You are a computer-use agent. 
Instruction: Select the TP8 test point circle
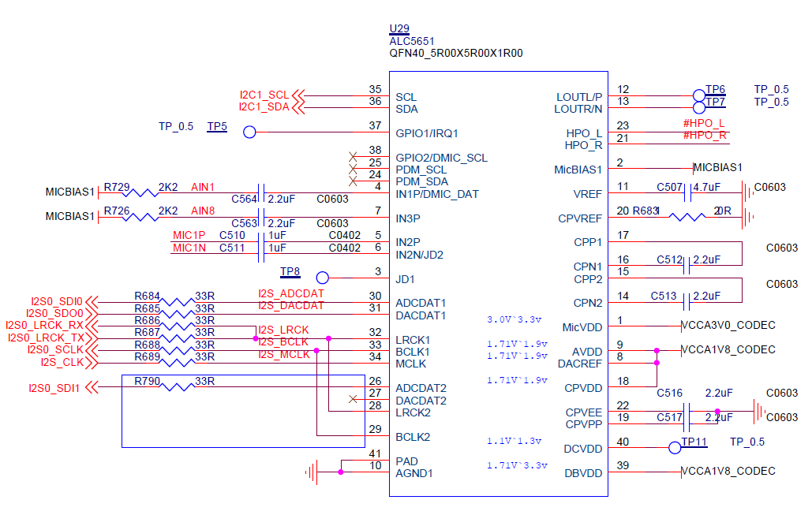point(323,278)
